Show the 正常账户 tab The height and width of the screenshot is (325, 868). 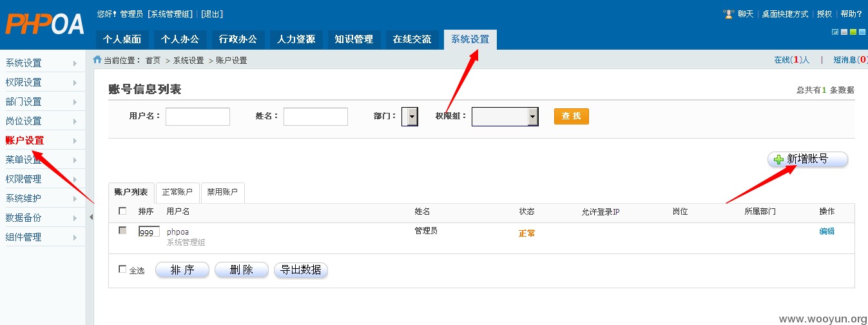coord(177,193)
